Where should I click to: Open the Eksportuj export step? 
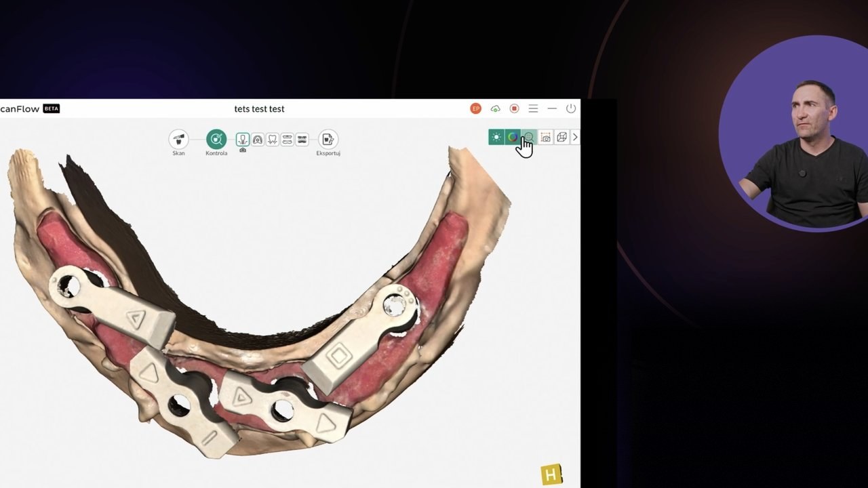328,140
